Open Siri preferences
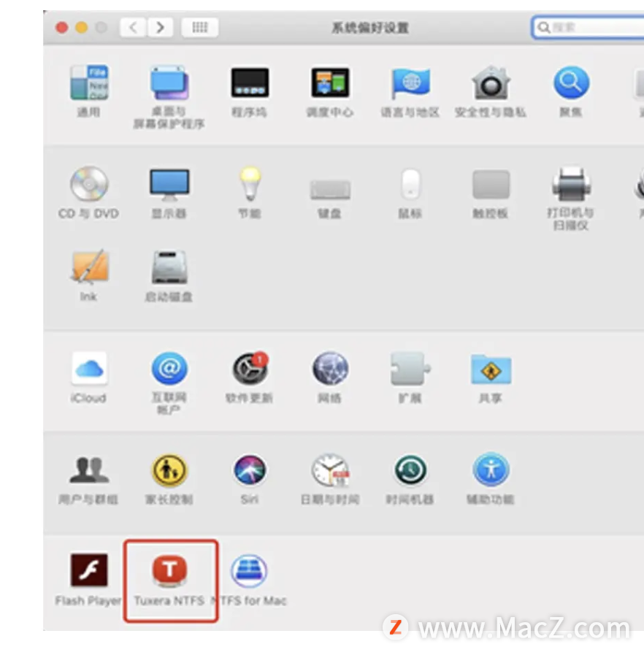Screen dimensions: 644x647 tap(250, 470)
